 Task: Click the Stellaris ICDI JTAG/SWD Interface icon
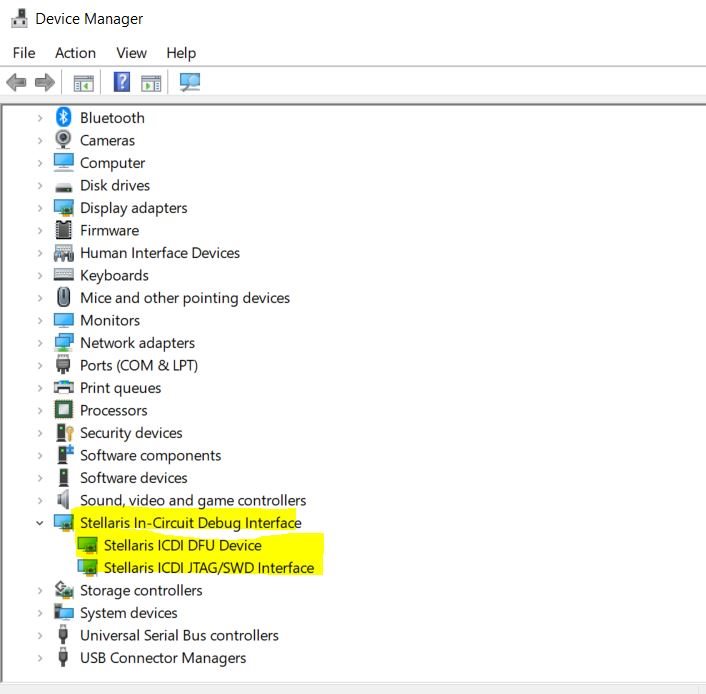pos(87,567)
